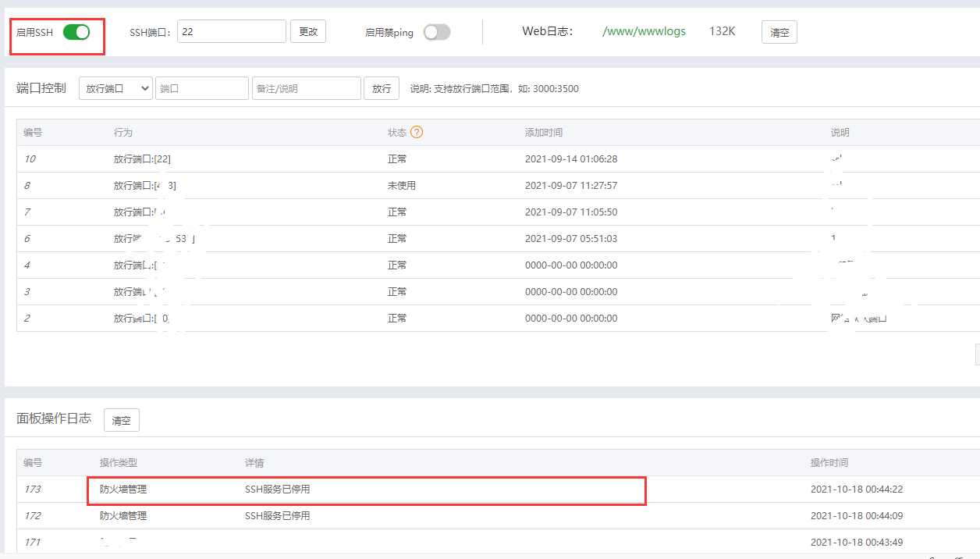
Task: Click the 行为 column header
Action: pos(123,132)
